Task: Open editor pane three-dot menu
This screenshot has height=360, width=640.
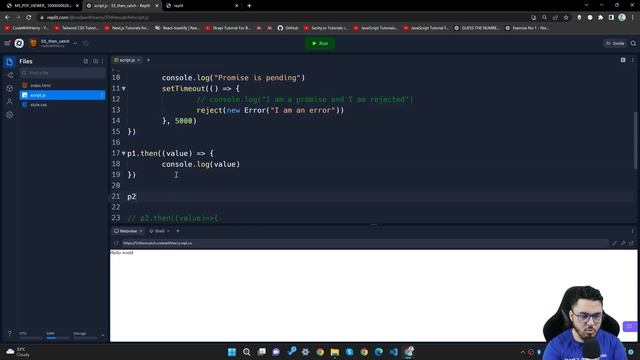Action: [x=633, y=60]
